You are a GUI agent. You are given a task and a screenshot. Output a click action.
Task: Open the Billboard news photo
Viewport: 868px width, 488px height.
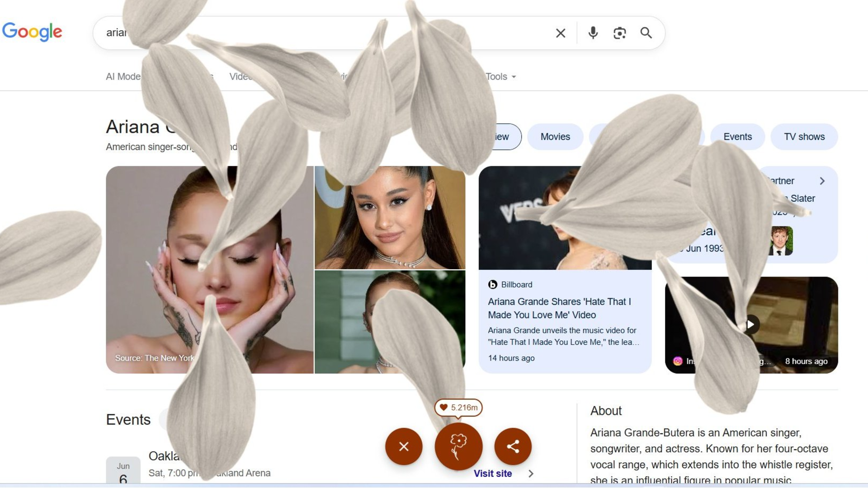click(x=565, y=218)
